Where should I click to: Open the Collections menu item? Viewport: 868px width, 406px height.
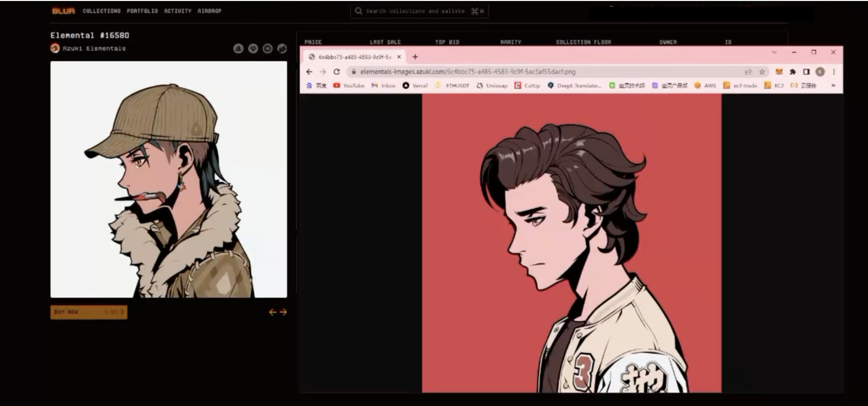[x=101, y=11]
